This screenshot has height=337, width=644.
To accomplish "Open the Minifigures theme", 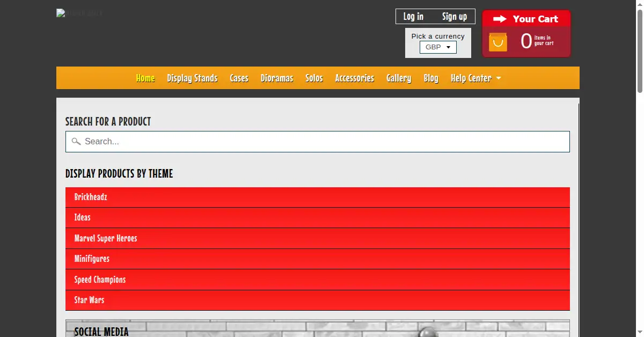I will click(318, 259).
